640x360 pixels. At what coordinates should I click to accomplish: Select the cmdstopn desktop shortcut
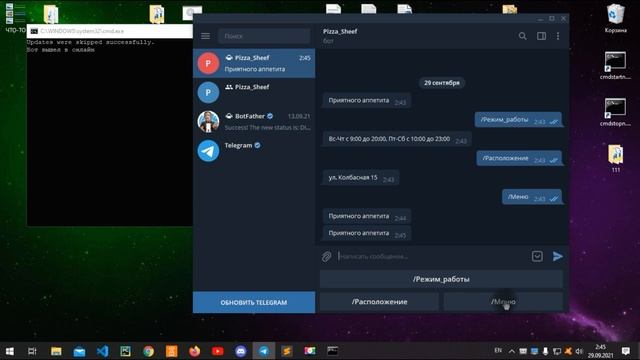click(x=615, y=112)
